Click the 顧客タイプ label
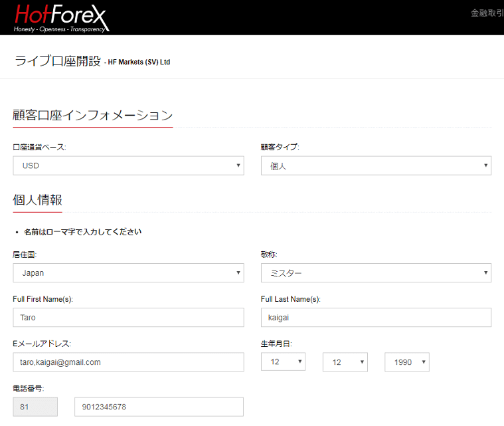This screenshot has width=504, height=426. click(x=280, y=147)
